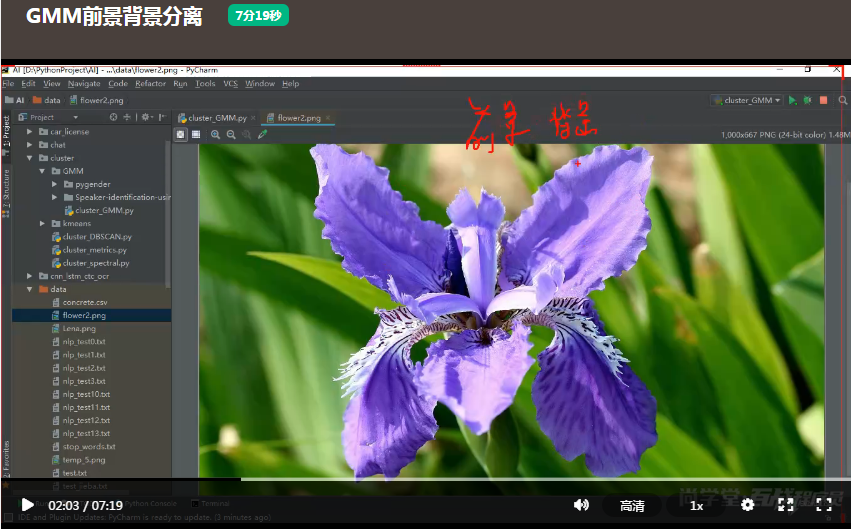Open the 高清 video quality selector
The height and width of the screenshot is (529, 851).
(x=632, y=506)
